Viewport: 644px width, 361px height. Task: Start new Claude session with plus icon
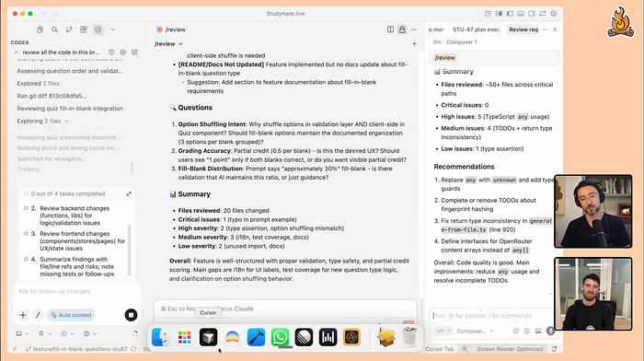pyautogui.click(x=414, y=43)
